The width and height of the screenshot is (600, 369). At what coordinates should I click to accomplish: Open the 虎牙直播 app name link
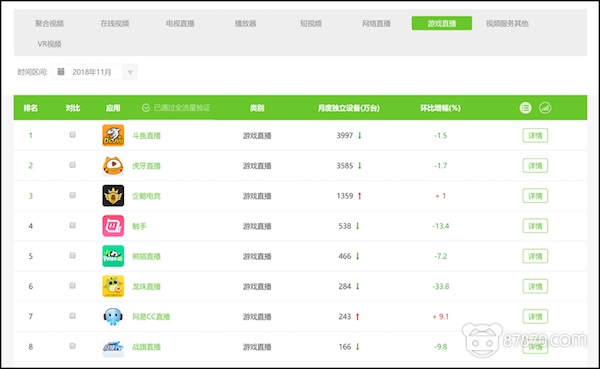point(146,166)
